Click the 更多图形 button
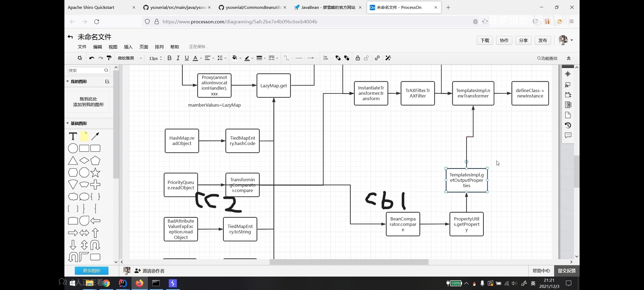 [x=92, y=271]
